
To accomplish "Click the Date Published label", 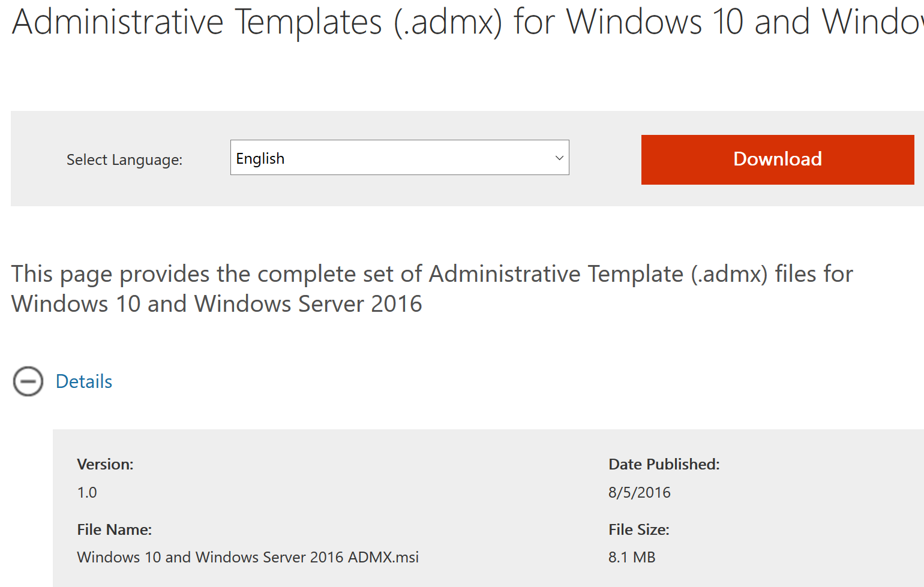I will point(664,464).
